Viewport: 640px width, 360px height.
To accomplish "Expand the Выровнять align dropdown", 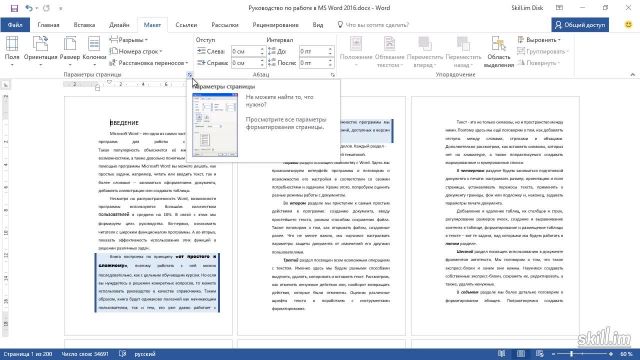I will tap(539, 40).
